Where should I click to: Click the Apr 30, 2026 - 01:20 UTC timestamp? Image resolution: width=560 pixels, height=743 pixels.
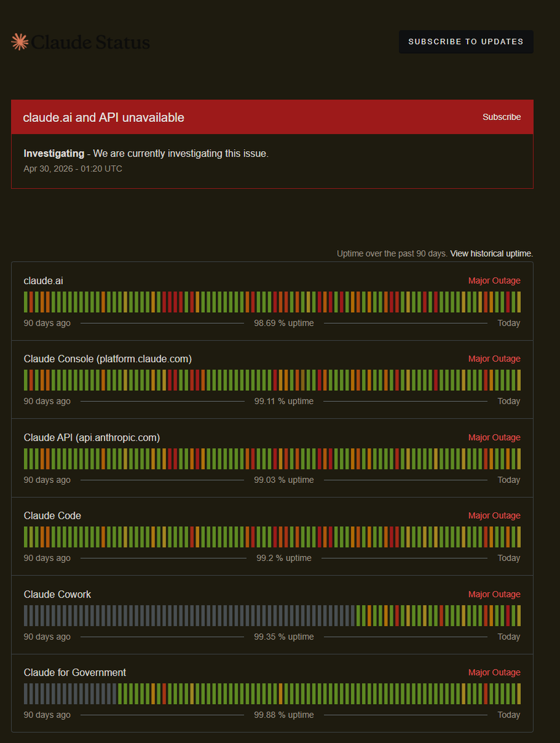73,168
